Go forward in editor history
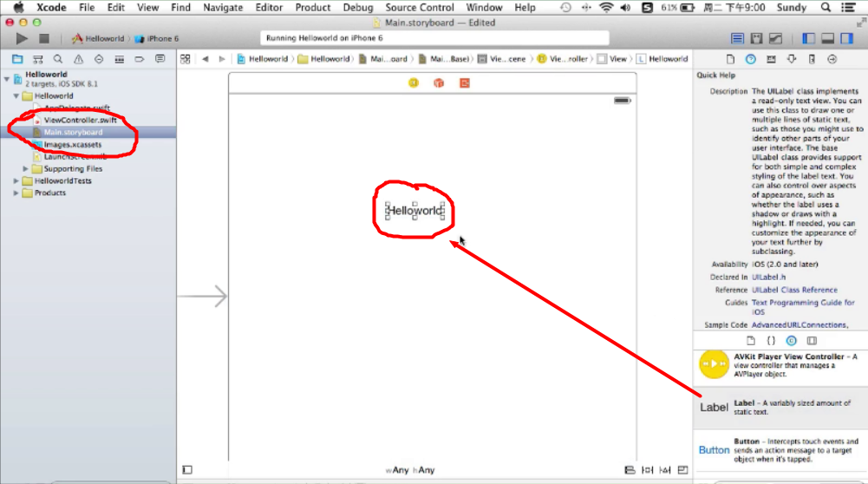The height and width of the screenshot is (484, 868). (x=222, y=59)
